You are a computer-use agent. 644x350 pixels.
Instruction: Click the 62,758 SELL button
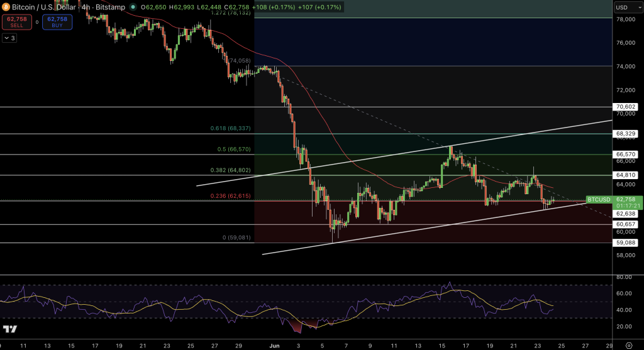(17, 22)
